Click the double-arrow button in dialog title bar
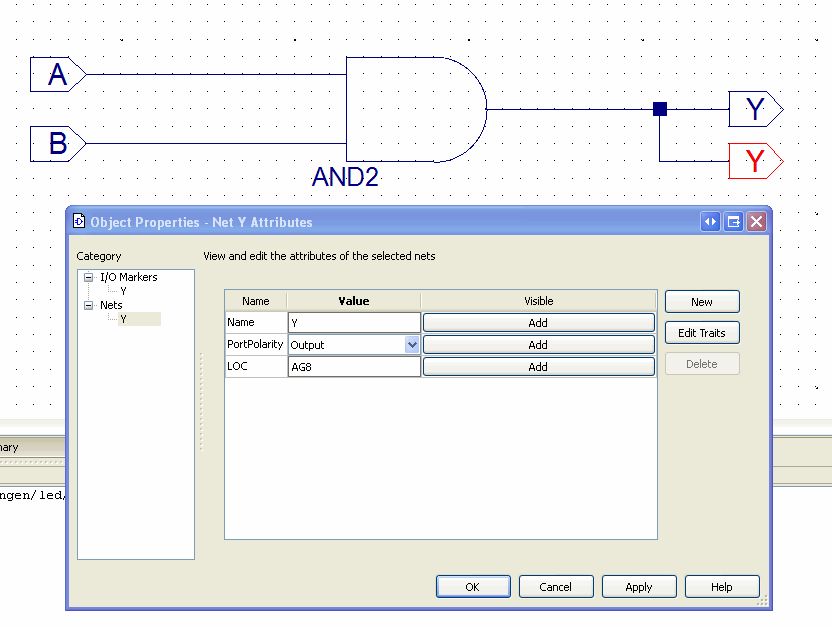Image resolution: width=832 pixels, height=627 pixels. pos(711,222)
